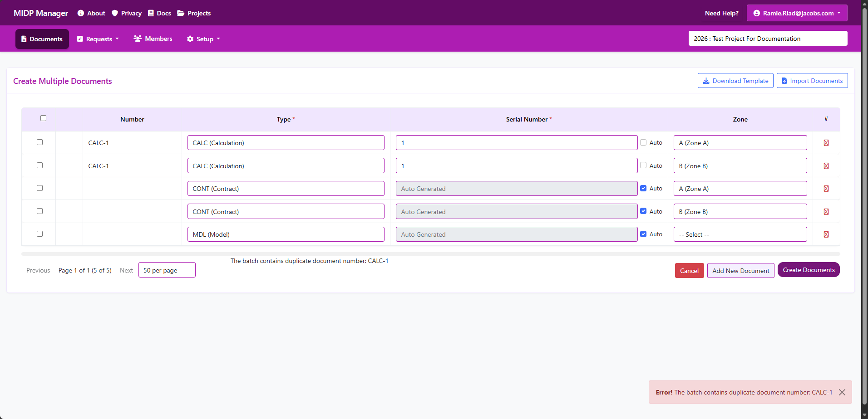The image size is (868, 419).
Task: Click the Zone column header
Action: (740, 119)
